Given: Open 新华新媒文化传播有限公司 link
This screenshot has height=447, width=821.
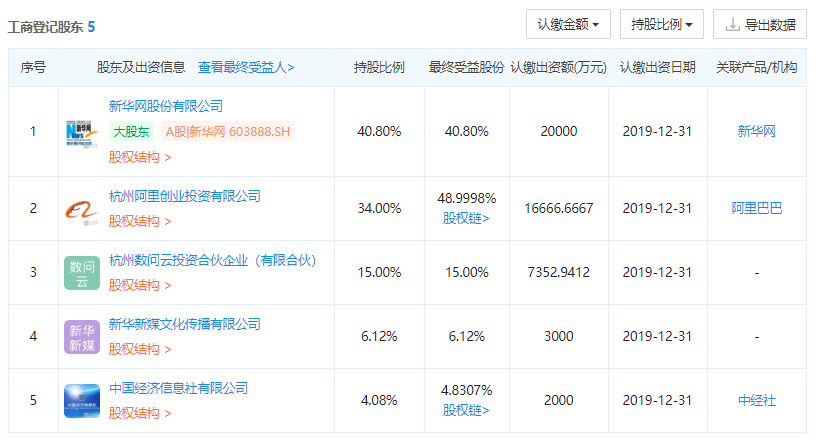Looking at the screenshot, I should click(x=184, y=324).
